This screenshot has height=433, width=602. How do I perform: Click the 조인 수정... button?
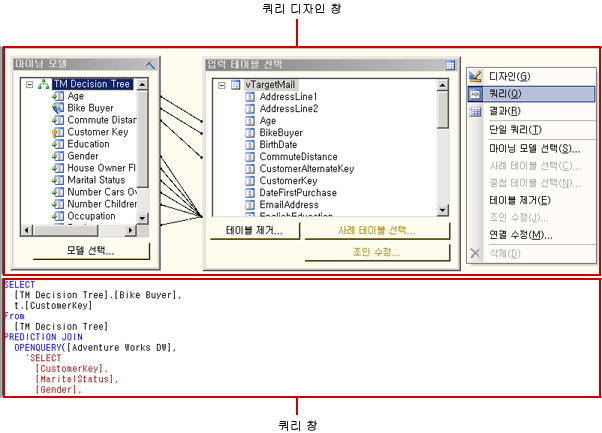(x=377, y=252)
